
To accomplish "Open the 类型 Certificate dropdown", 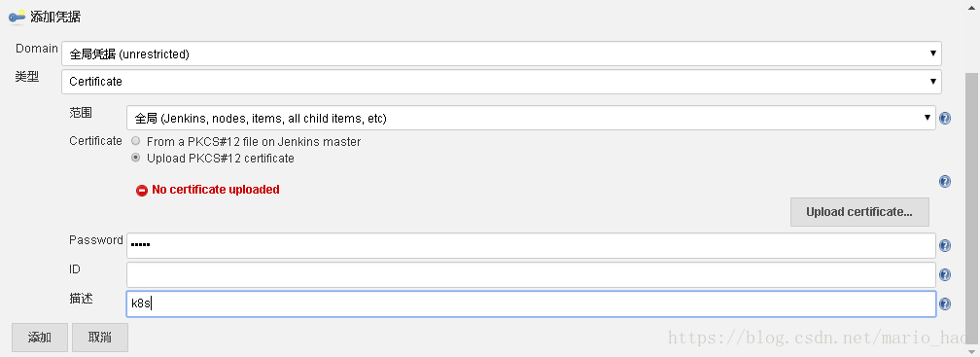I will click(502, 82).
